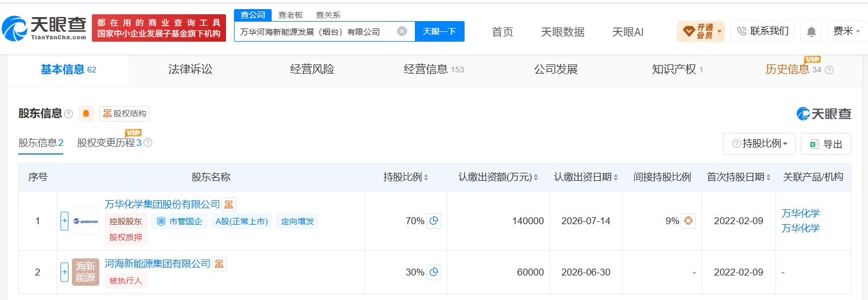
Task: Click the pie chart icon next to 70%
Action: (434, 221)
